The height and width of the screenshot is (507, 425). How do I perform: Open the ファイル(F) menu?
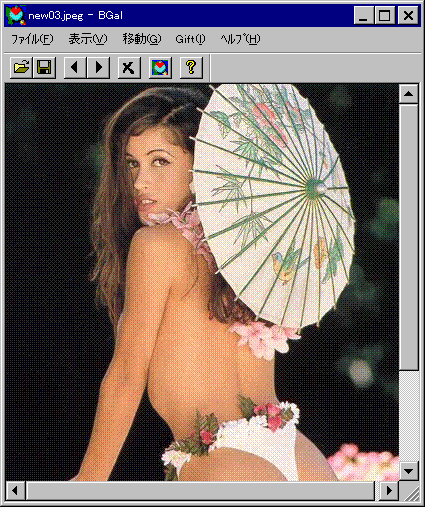[x=32, y=39]
